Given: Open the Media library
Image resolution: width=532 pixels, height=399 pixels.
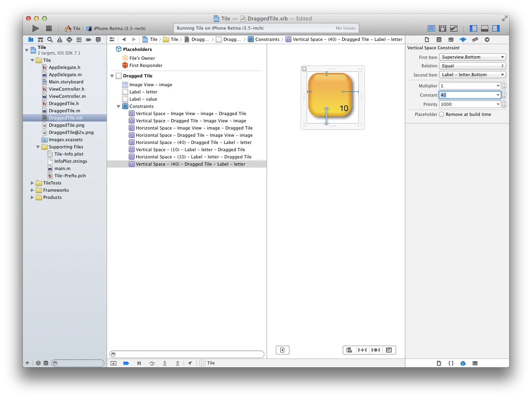Looking at the screenshot, I should (475, 363).
